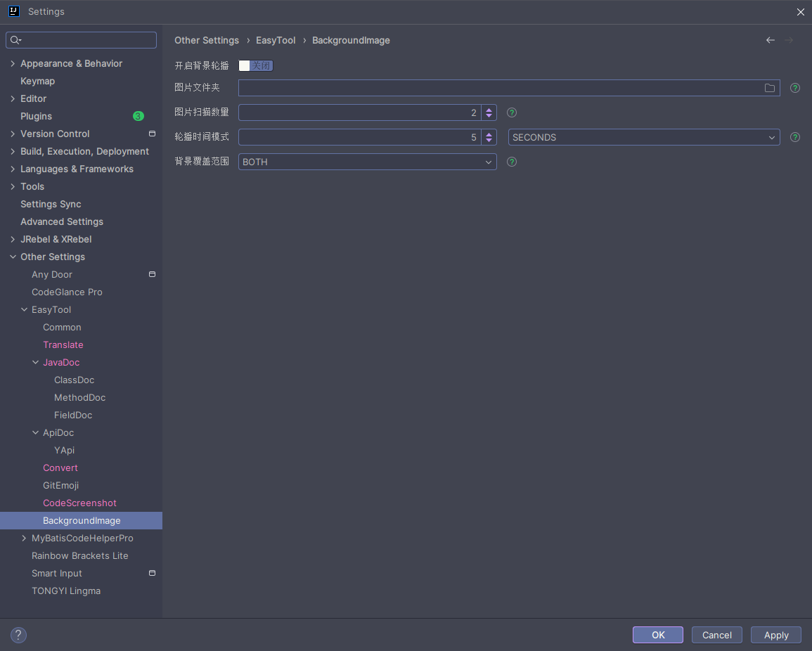Open help icon next to 图片文件夹 field

(x=795, y=88)
